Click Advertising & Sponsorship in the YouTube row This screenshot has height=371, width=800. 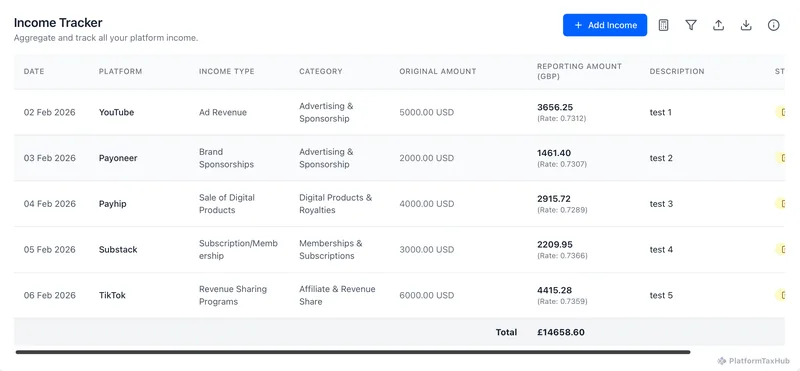(326, 112)
